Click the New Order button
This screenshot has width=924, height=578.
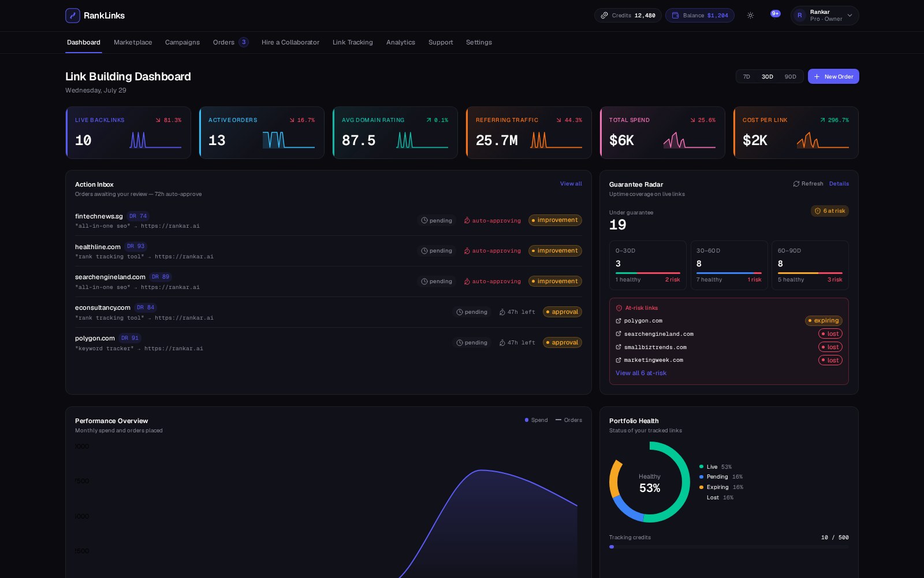[x=833, y=76]
